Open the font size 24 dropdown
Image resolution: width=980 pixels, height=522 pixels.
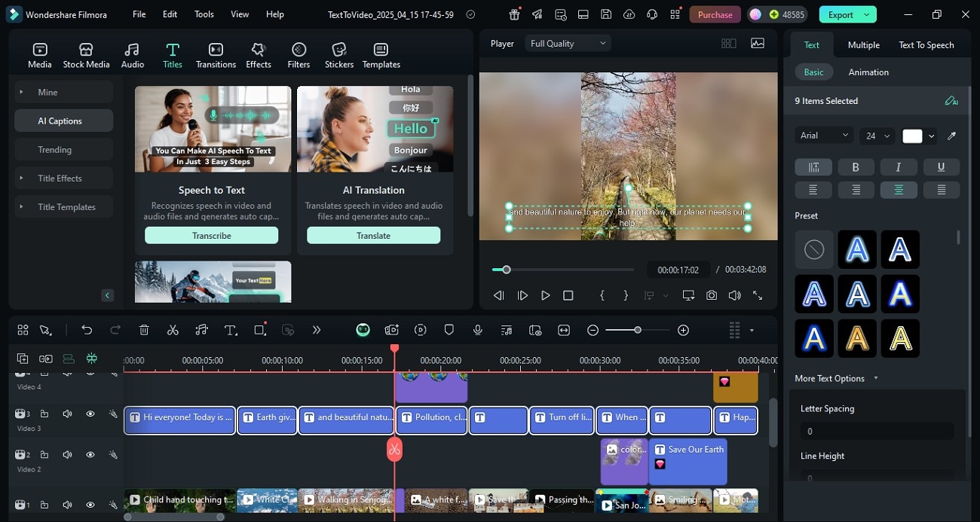tap(877, 136)
